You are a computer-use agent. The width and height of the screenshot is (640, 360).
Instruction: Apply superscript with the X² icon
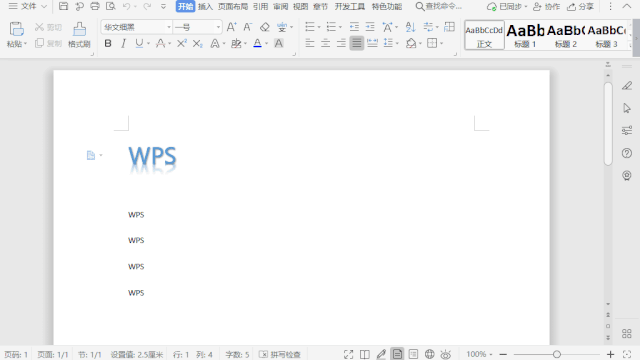click(182, 43)
